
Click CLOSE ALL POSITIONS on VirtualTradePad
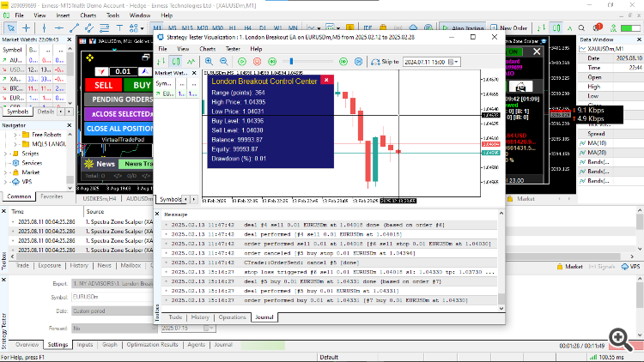pos(119,129)
